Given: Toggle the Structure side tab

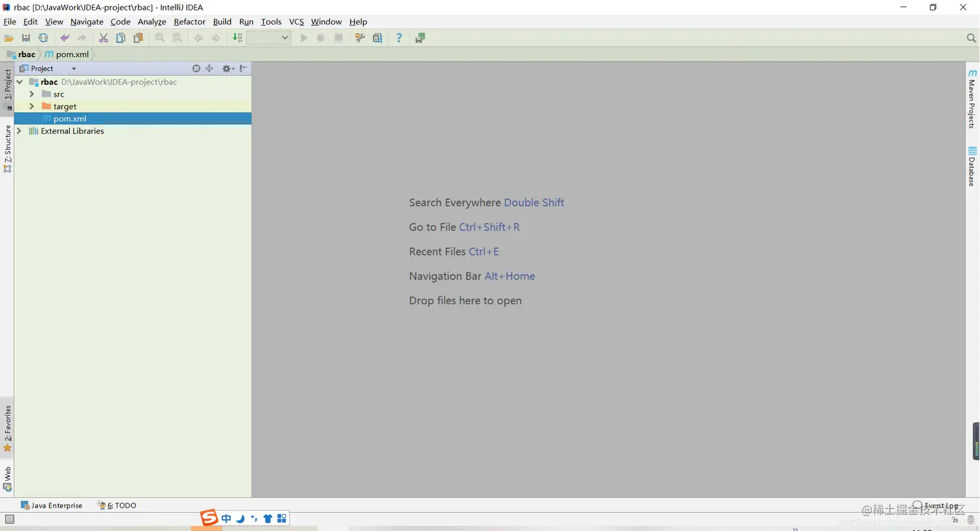Looking at the screenshot, I should (x=8, y=148).
